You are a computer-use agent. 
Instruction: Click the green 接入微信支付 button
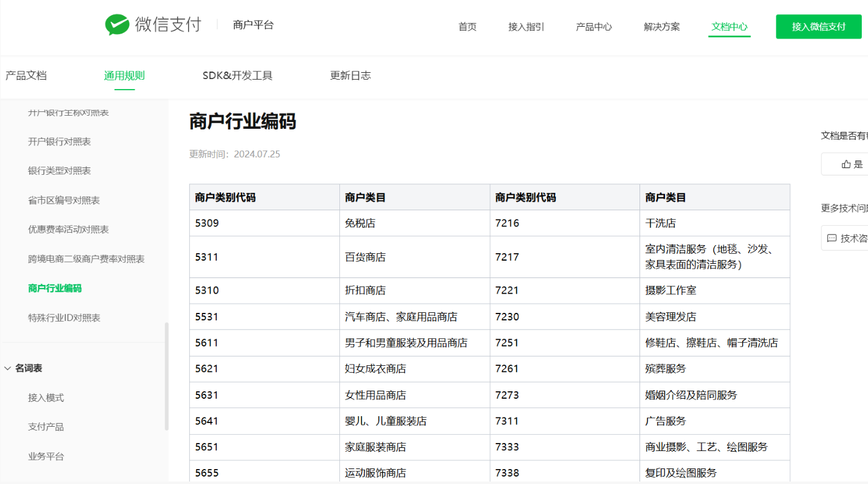coord(818,27)
